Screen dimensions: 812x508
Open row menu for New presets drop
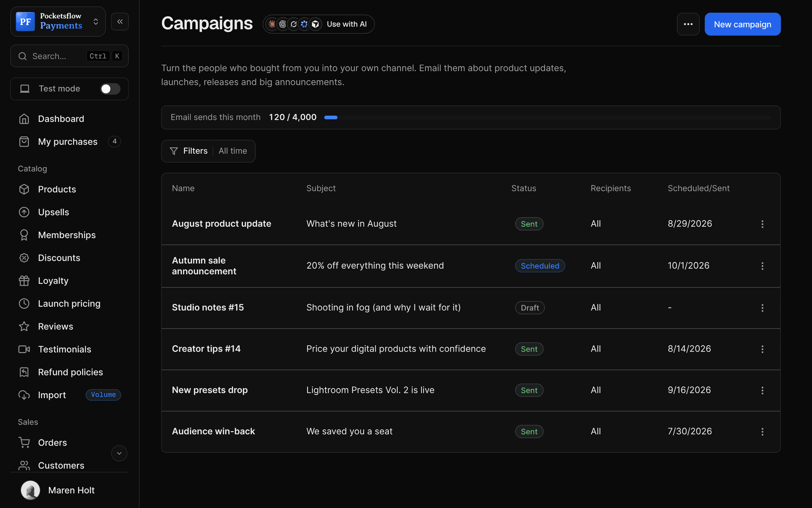[x=762, y=390]
